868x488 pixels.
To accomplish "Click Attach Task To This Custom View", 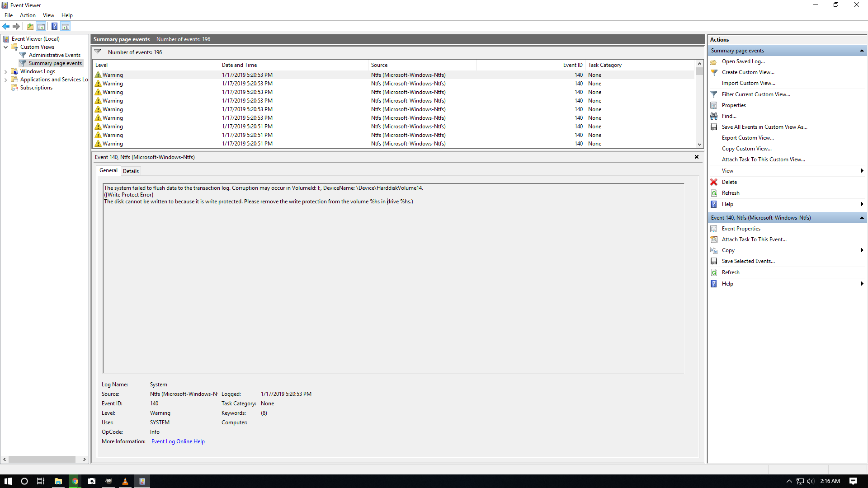I will click(763, 160).
